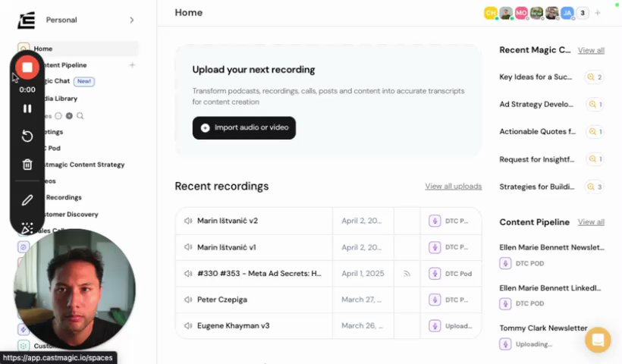
Task: Open the orange chat support bubble
Action: [598, 340]
